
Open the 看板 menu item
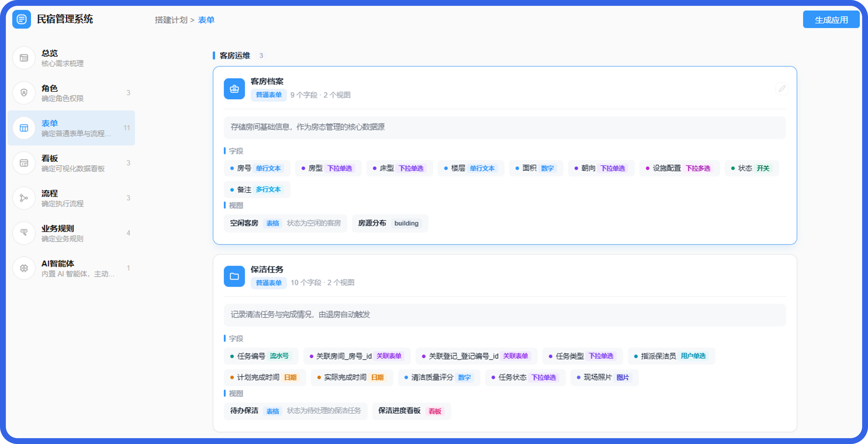pyautogui.click(x=71, y=163)
